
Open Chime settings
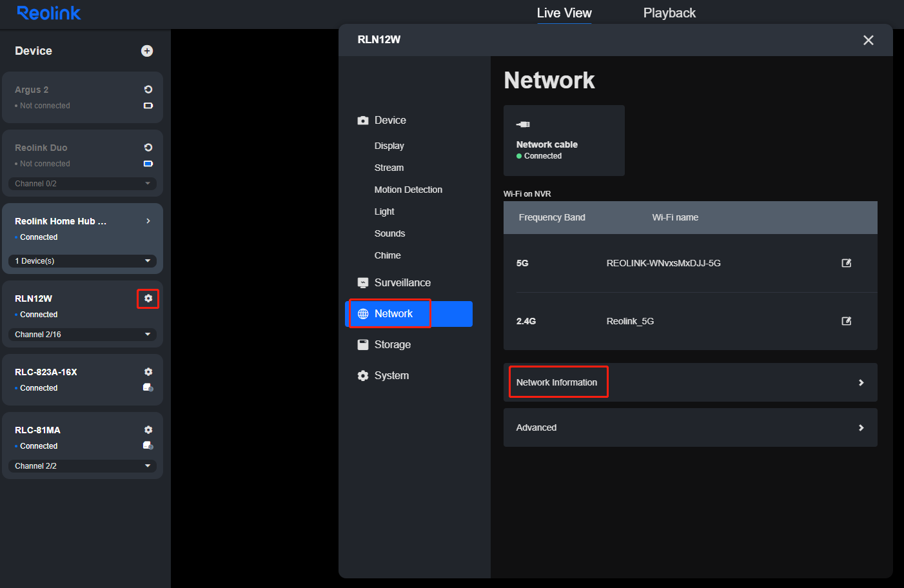(x=388, y=255)
